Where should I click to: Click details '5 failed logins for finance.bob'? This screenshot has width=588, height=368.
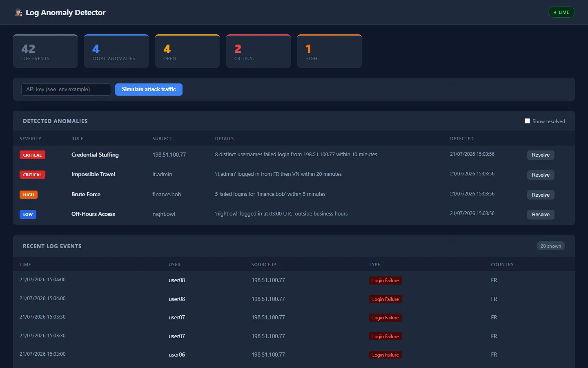[x=270, y=194]
